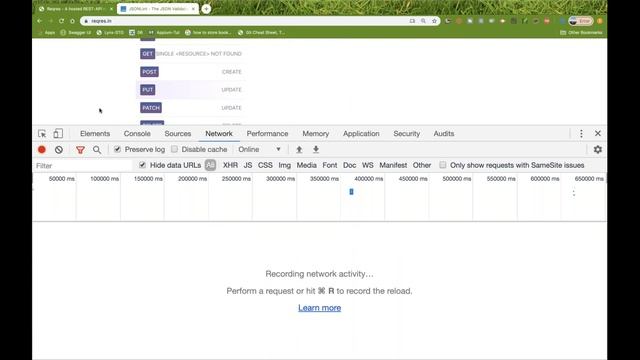Follow the Learn more link
640x360 pixels.
point(320,308)
